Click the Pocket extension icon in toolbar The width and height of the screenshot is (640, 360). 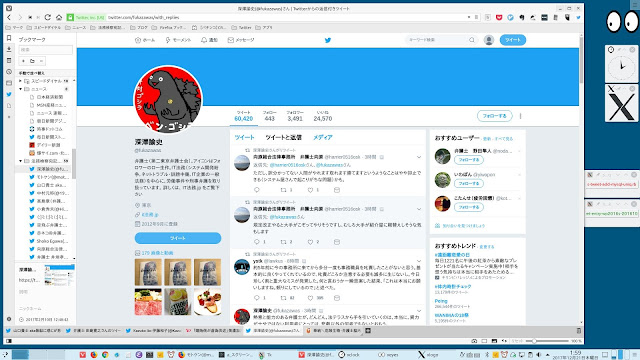coord(499,18)
